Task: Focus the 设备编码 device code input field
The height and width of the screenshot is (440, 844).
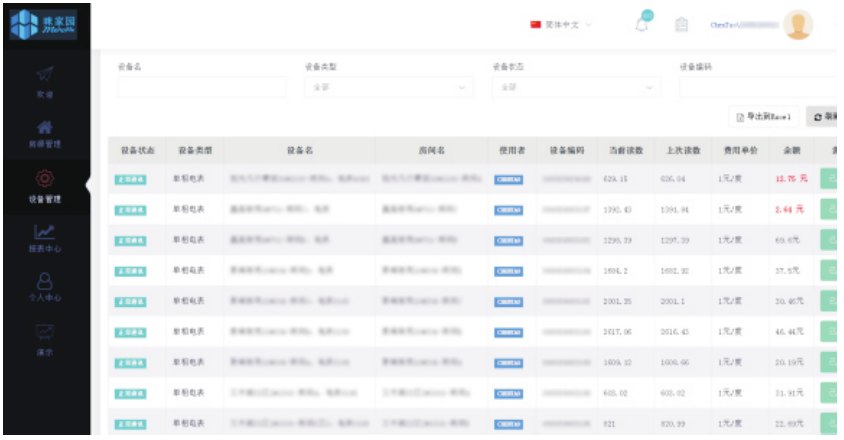Action: (x=760, y=88)
